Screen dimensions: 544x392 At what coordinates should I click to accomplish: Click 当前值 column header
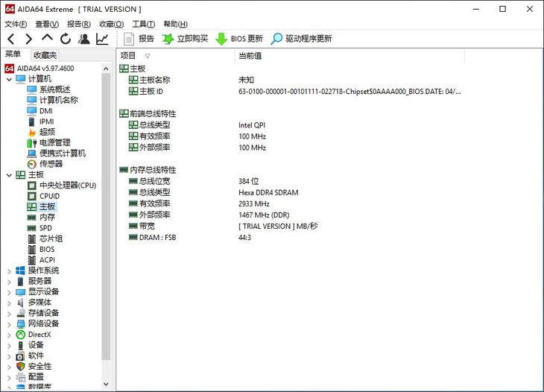[350, 56]
